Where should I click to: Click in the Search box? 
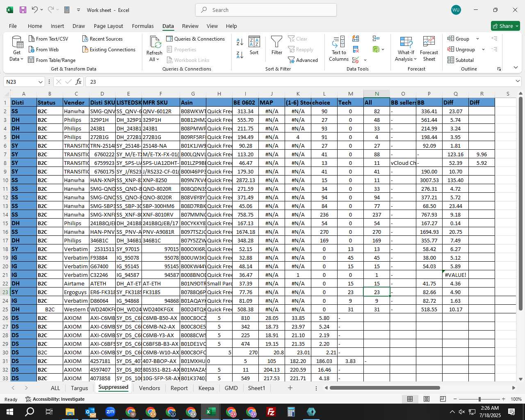[266, 10]
